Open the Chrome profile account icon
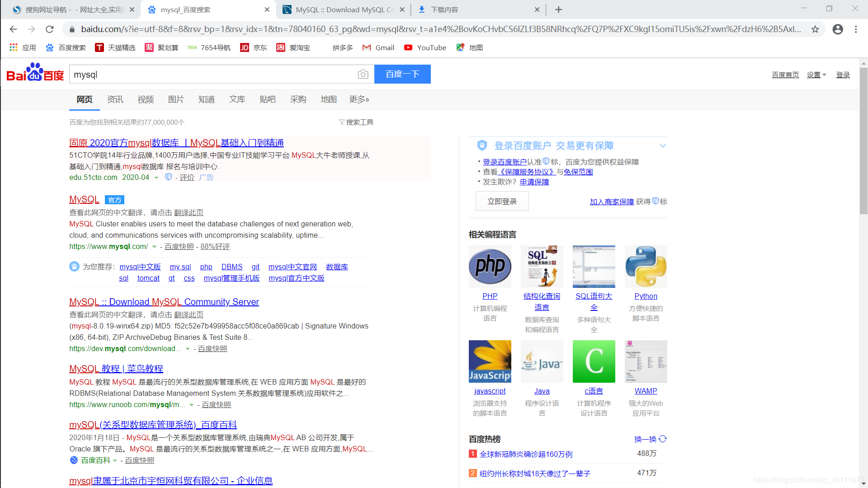The width and height of the screenshot is (868, 488). 838,29
